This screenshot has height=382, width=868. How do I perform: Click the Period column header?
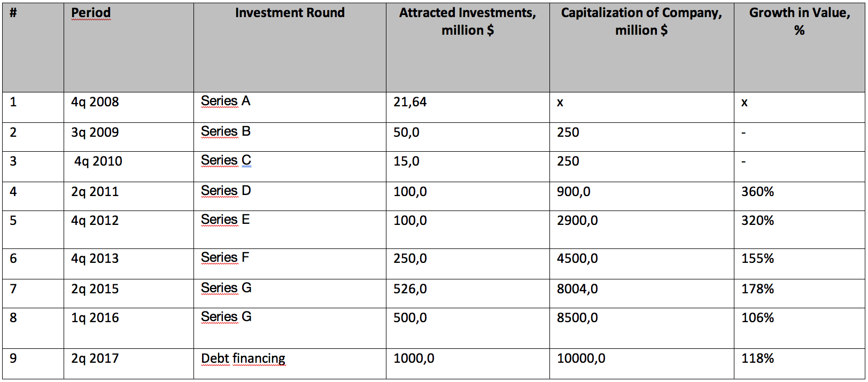coord(91,13)
